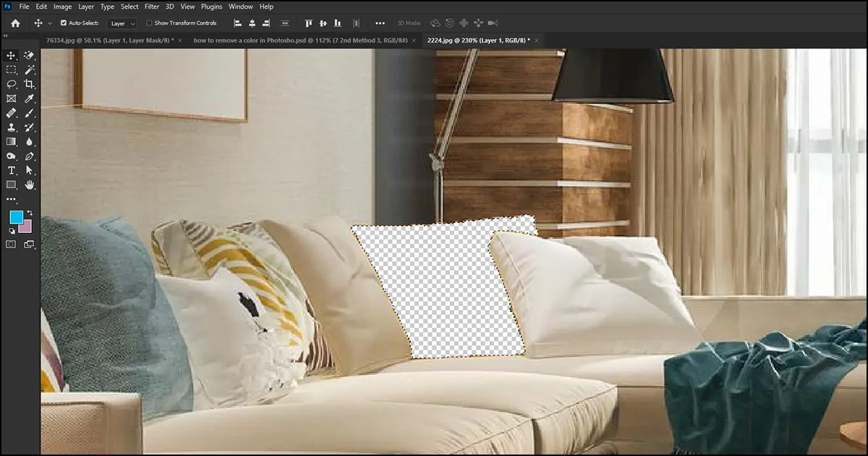Select the Clone Stamp tool
The width and height of the screenshot is (868, 456).
click(x=11, y=127)
